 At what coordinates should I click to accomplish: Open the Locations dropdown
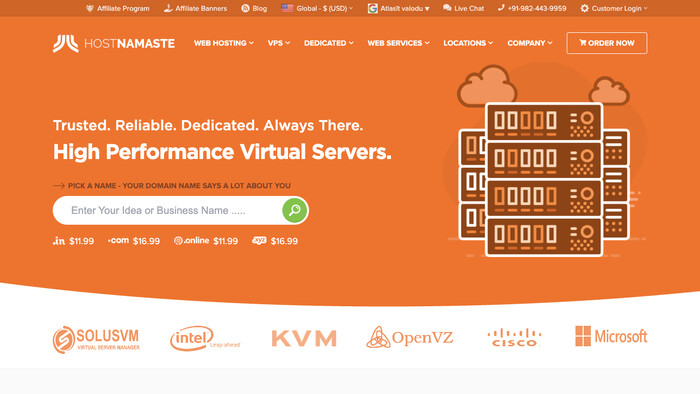pyautogui.click(x=468, y=43)
